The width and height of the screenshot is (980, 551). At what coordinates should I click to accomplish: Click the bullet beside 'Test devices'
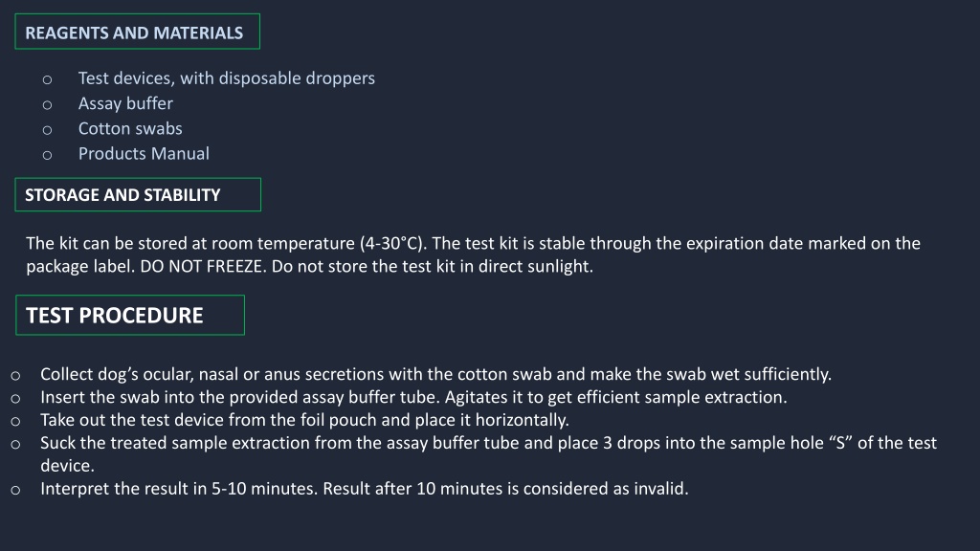click(48, 80)
